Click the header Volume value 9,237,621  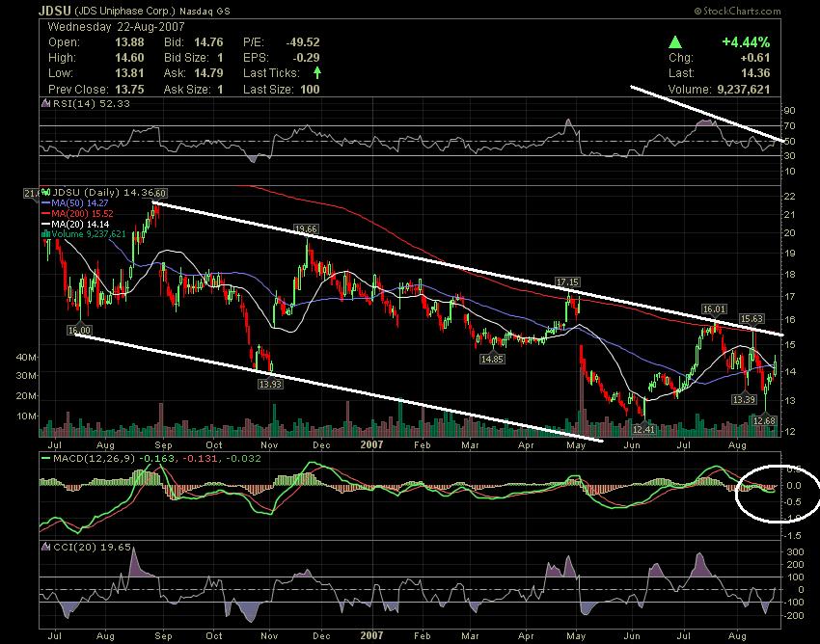tap(744, 90)
